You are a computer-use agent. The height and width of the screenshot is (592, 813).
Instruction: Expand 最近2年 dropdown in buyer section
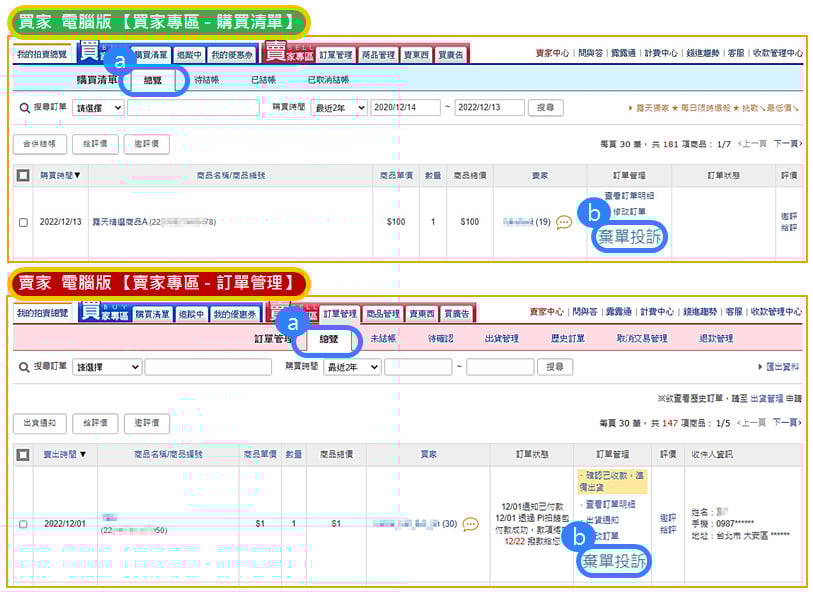(338, 107)
